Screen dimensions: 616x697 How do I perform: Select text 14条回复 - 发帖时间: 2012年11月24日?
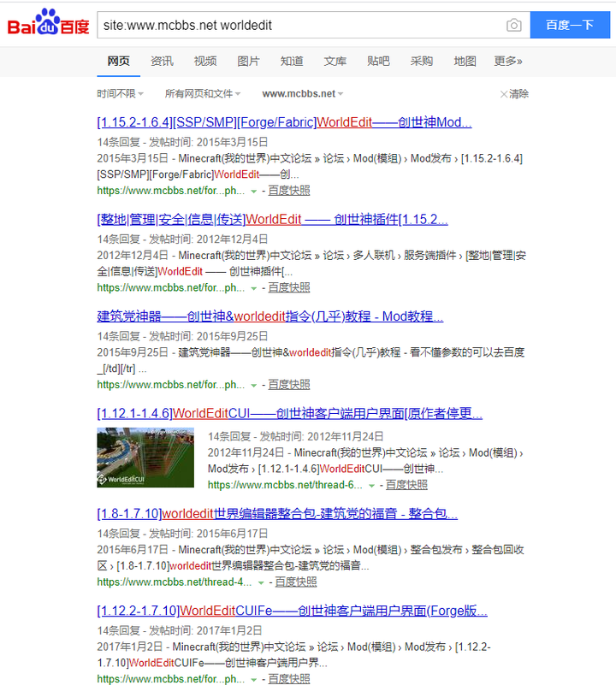[x=296, y=436]
